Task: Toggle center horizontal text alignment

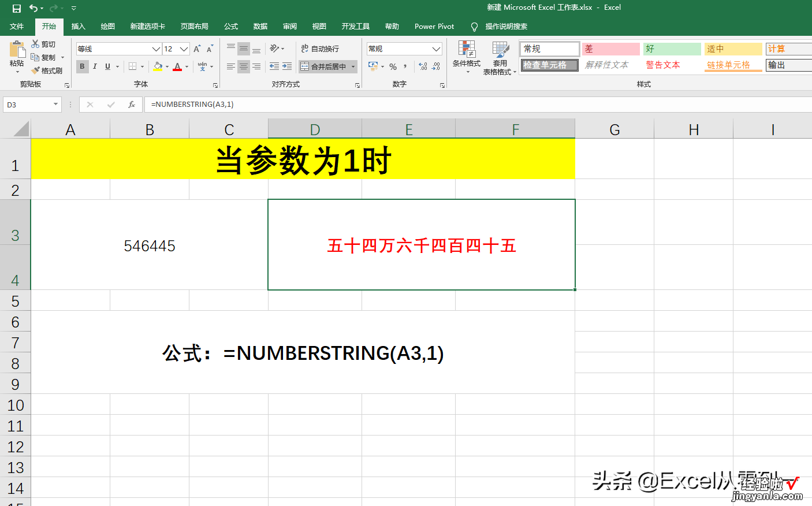Action: pyautogui.click(x=244, y=66)
